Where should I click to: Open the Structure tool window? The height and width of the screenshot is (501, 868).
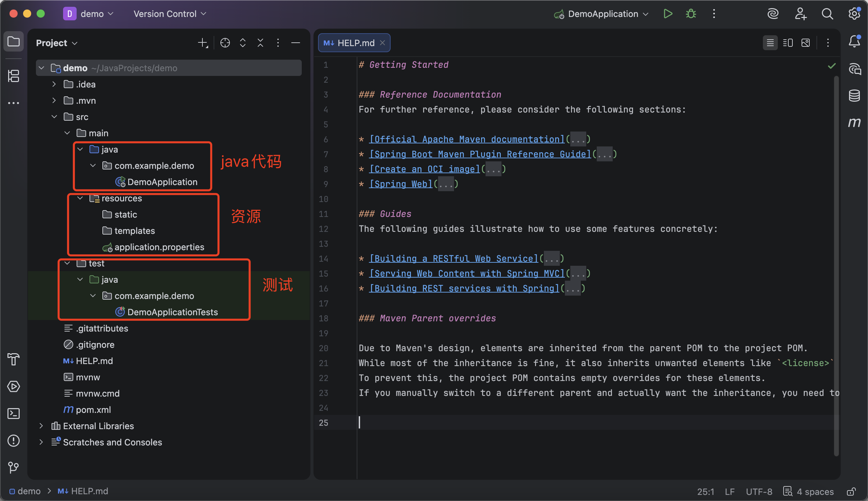tap(14, 76)
